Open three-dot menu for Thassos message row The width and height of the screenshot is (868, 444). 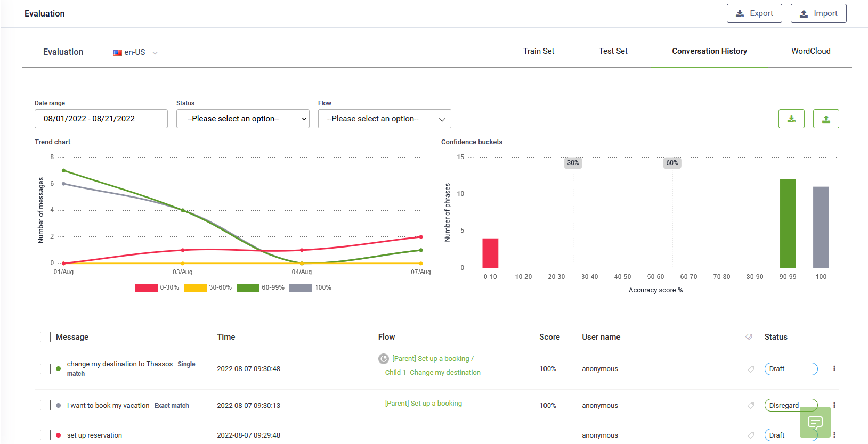pos(834,368)
